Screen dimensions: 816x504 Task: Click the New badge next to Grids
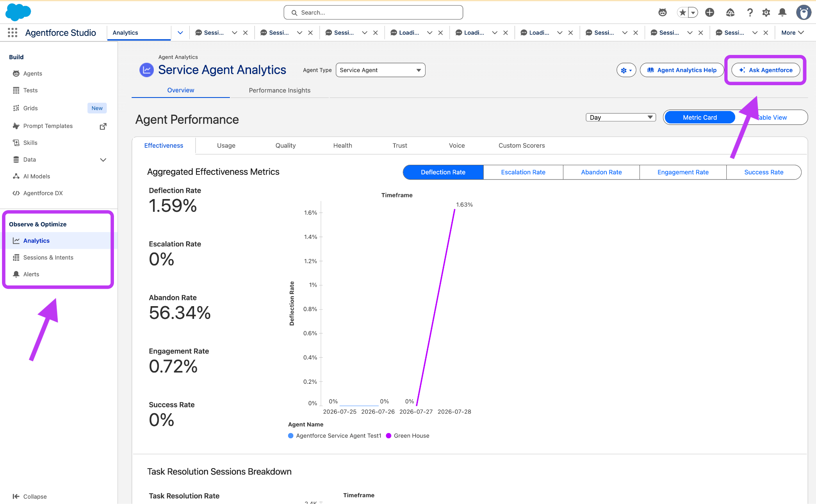97,108
